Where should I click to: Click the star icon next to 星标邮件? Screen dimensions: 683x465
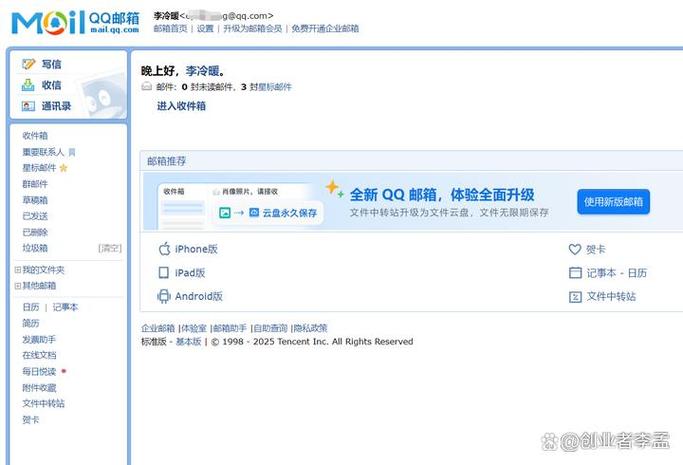pyautogui.click(x=64, y=168)
